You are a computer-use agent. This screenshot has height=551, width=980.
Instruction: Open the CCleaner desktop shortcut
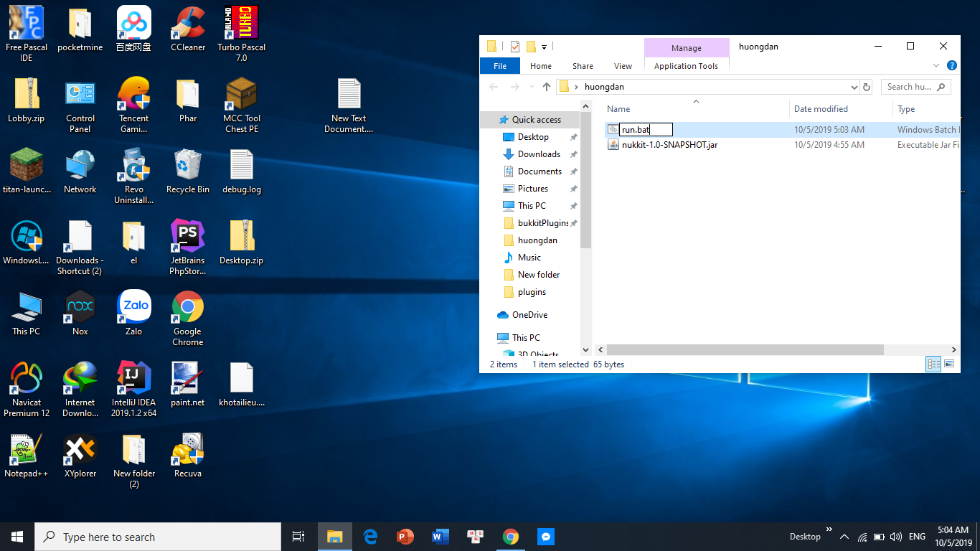click(187, 24)
